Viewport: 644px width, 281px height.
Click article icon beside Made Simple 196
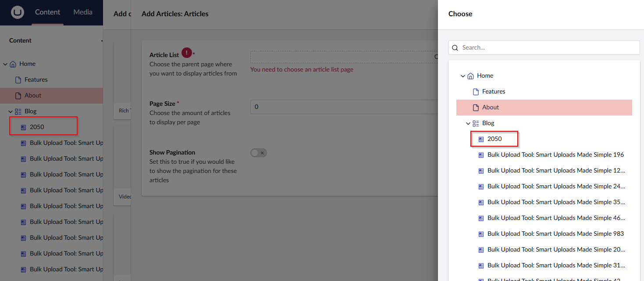[481, 155]
